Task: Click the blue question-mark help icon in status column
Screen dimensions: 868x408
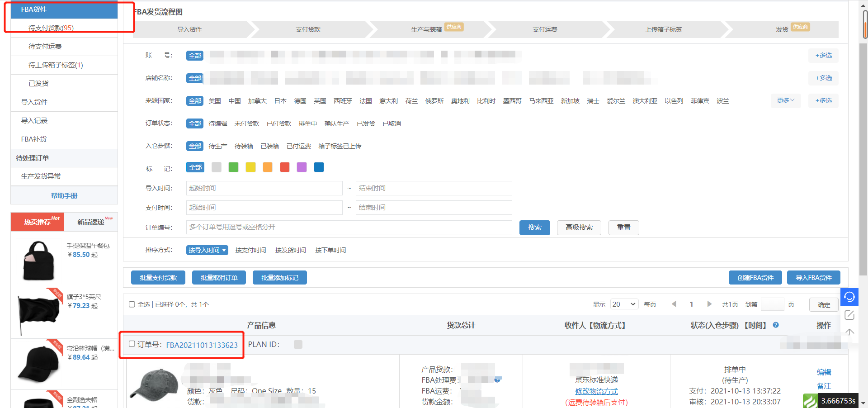Action: coord(776,325)
